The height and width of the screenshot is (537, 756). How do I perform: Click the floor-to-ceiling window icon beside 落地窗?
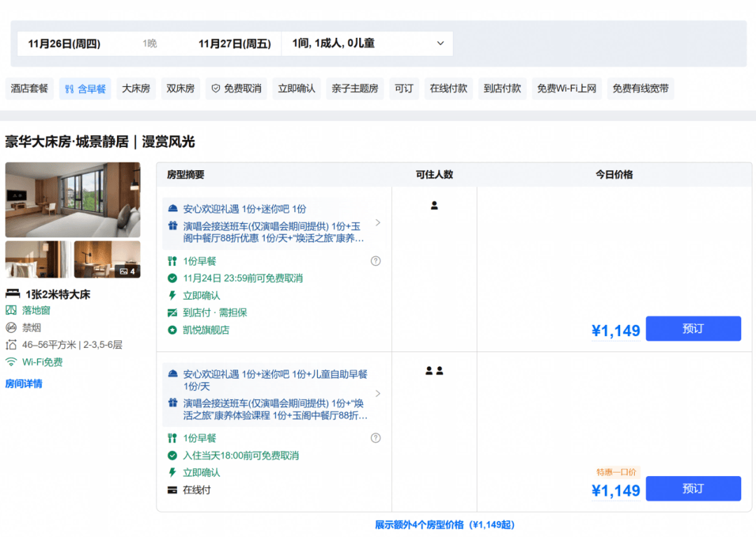click(11, 310)
